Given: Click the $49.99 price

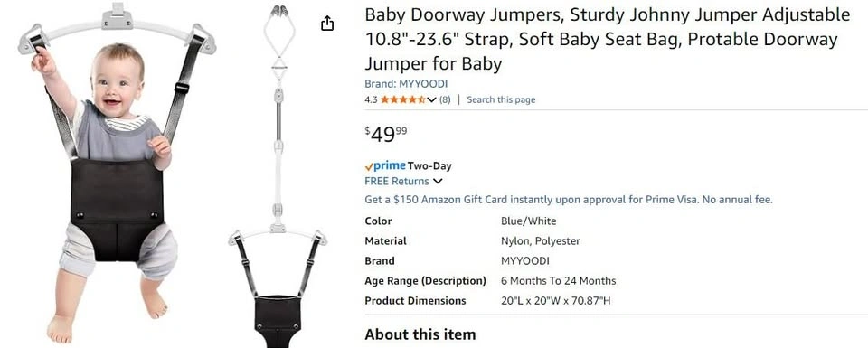Looking at the screenshot, I should coord(386,135).
